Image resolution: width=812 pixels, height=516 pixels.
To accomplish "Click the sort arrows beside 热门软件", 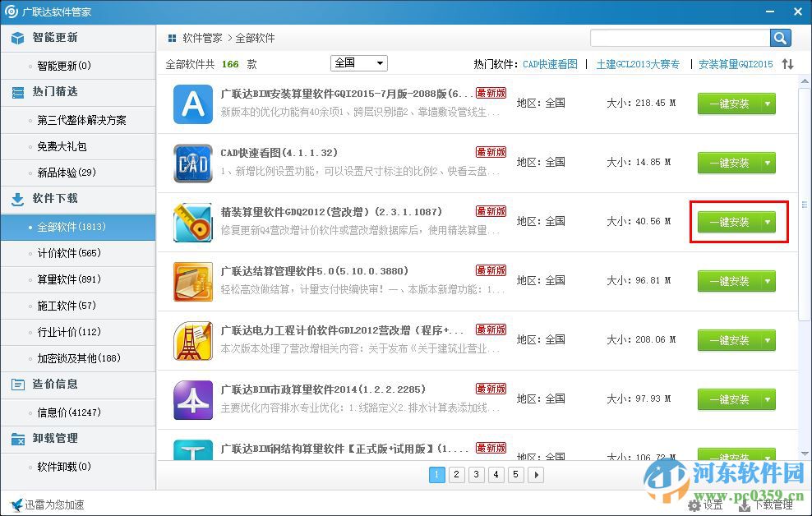I will [x=787, y=63].
